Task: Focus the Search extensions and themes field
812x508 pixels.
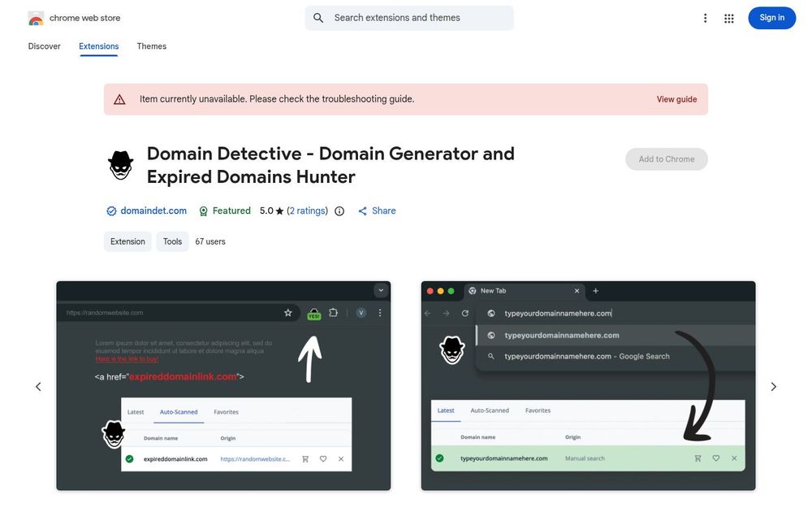Action: pos(409,18)
